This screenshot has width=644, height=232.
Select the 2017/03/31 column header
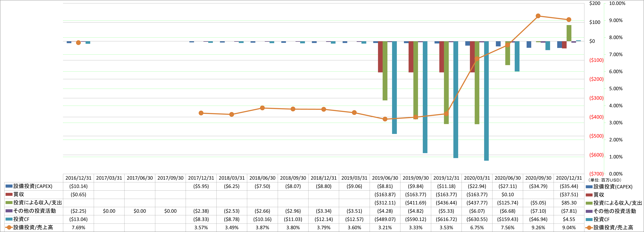(x=109, y=178)
